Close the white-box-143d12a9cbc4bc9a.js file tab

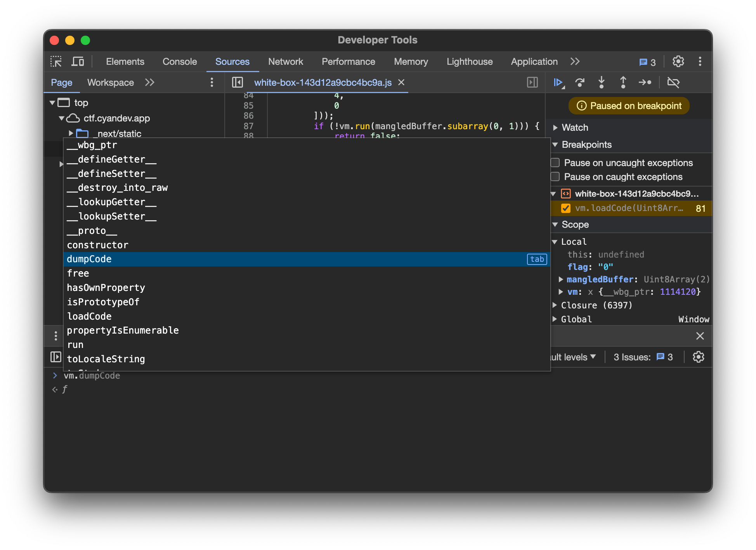[401, 82]
